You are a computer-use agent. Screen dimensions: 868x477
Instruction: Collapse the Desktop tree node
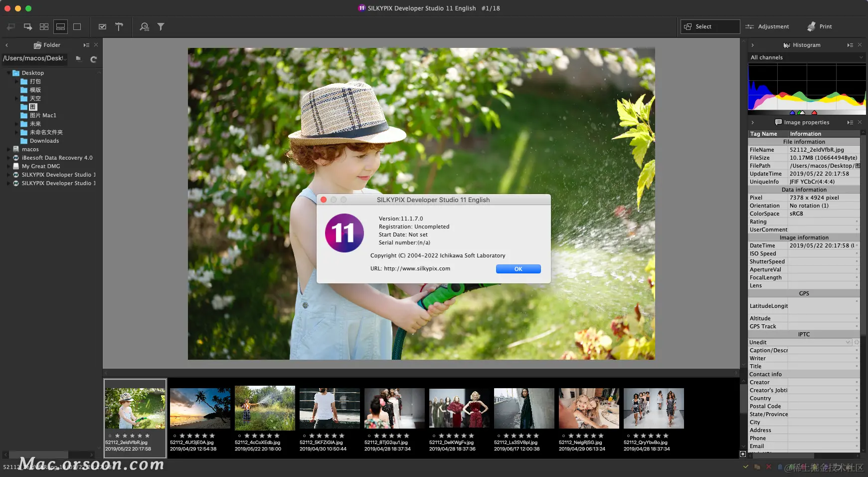(x=8, y=73)
